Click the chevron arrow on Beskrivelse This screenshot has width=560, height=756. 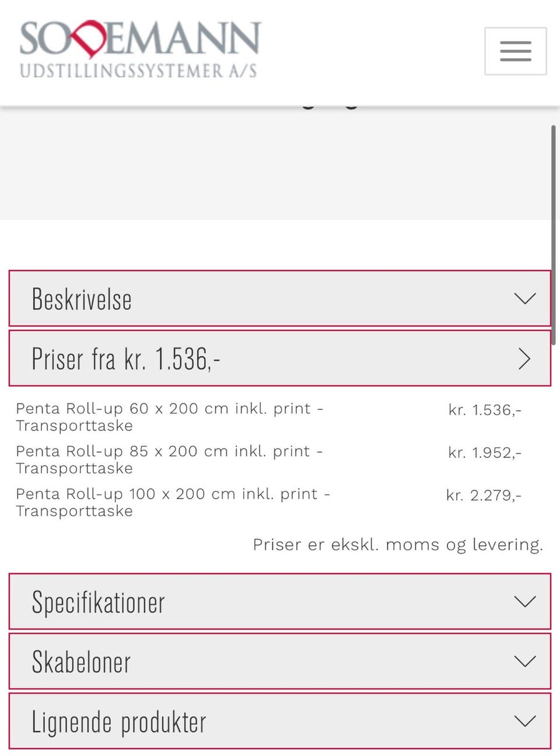524,298
